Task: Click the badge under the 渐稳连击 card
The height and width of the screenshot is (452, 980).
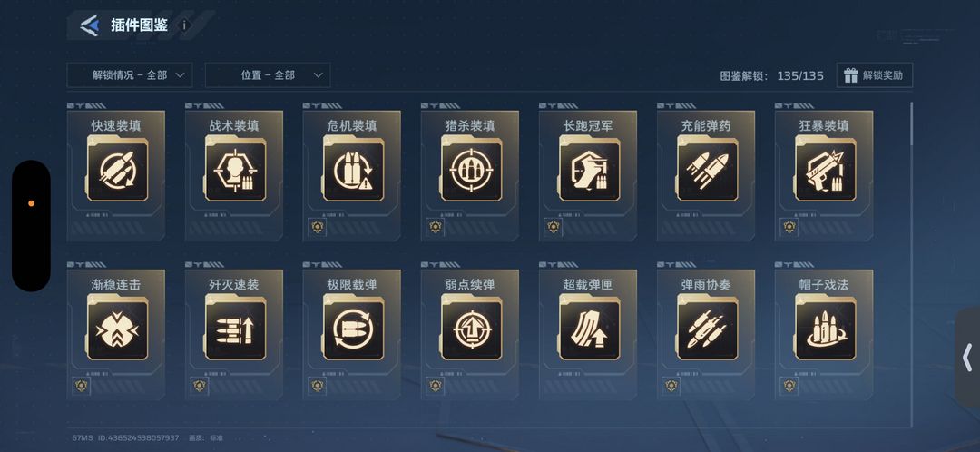Action: 82,385
